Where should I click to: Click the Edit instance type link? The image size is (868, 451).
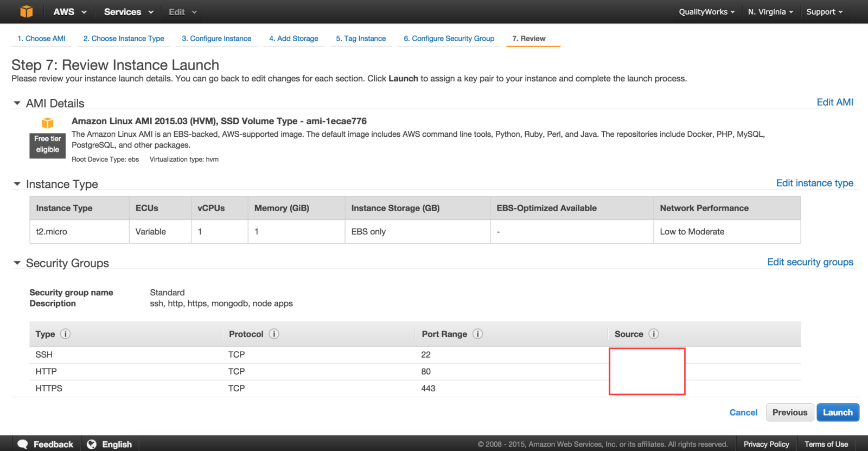click(x=815, y=183)
